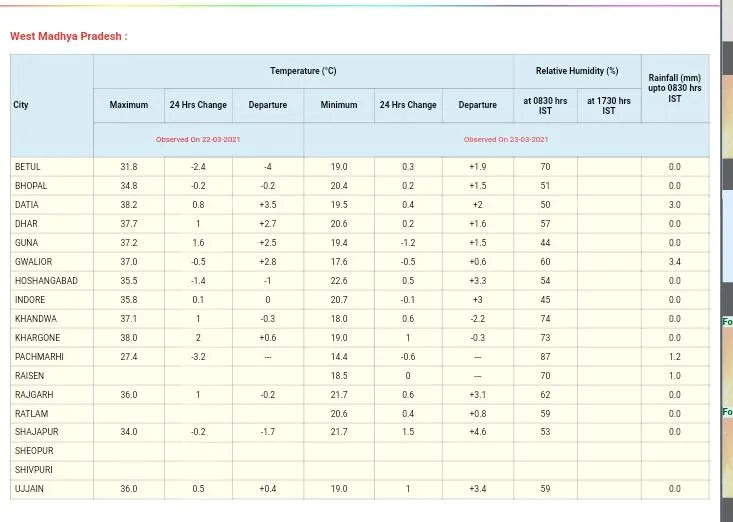Click Betul maximum temperature 31.8
Image resolution: width=733 pixels, height=522 pixels.
[129, 167]
